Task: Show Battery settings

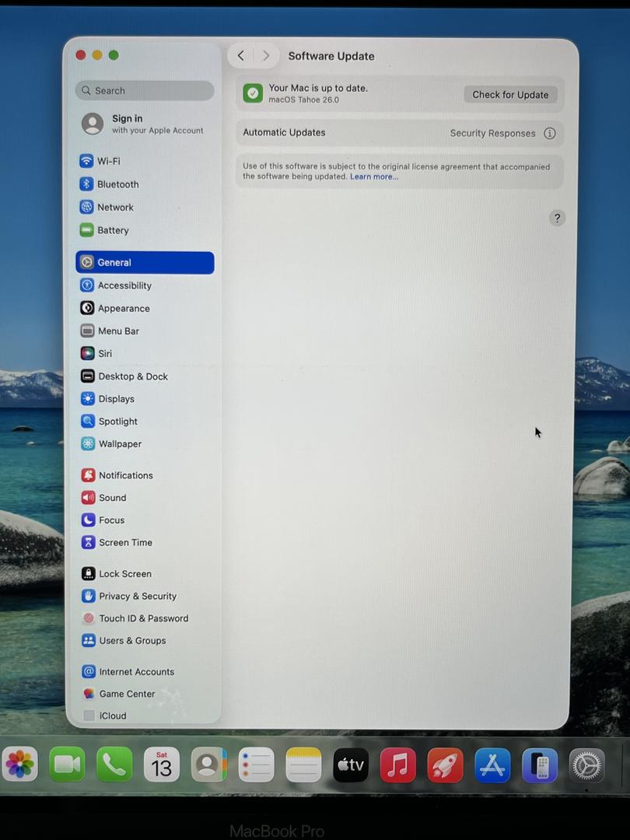Action: tap(145, 230)
